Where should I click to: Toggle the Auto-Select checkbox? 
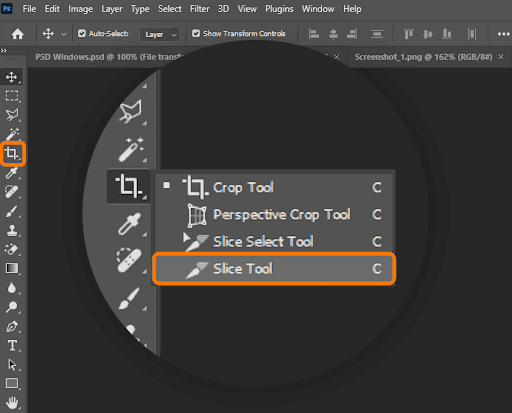click(x=82, y=33)
